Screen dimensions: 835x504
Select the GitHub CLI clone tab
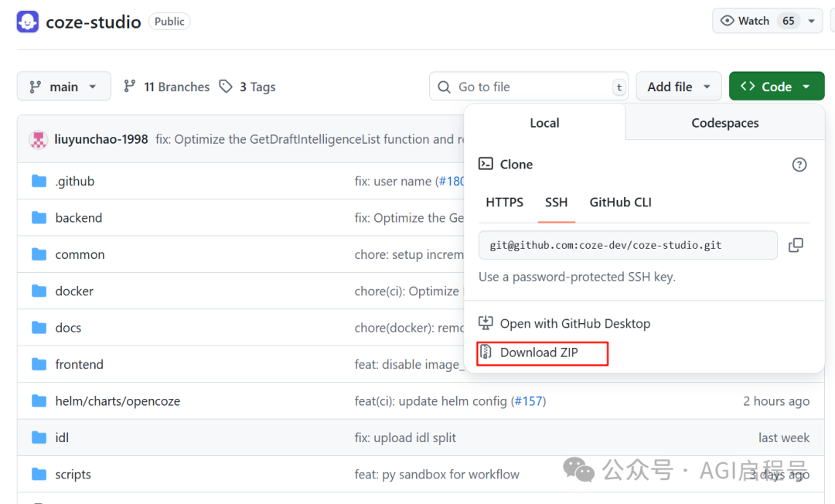click(x=620, y=203)
